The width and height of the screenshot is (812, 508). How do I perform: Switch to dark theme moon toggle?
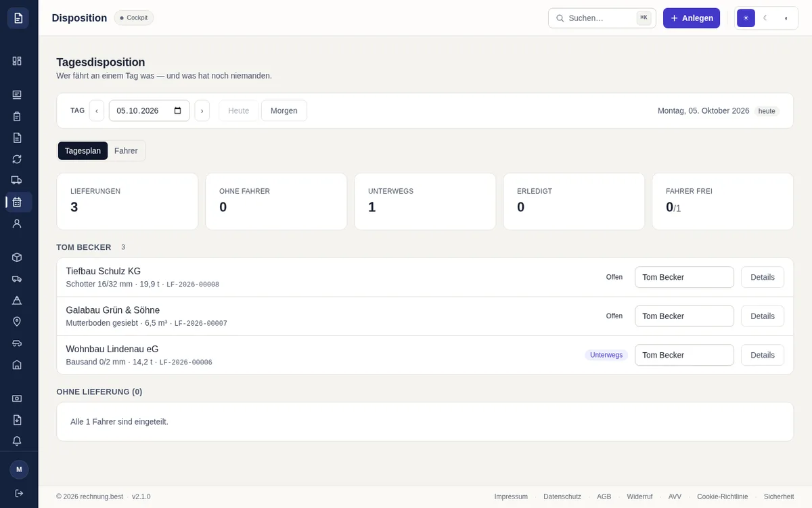pyautogui.click(x=766, y=18)
